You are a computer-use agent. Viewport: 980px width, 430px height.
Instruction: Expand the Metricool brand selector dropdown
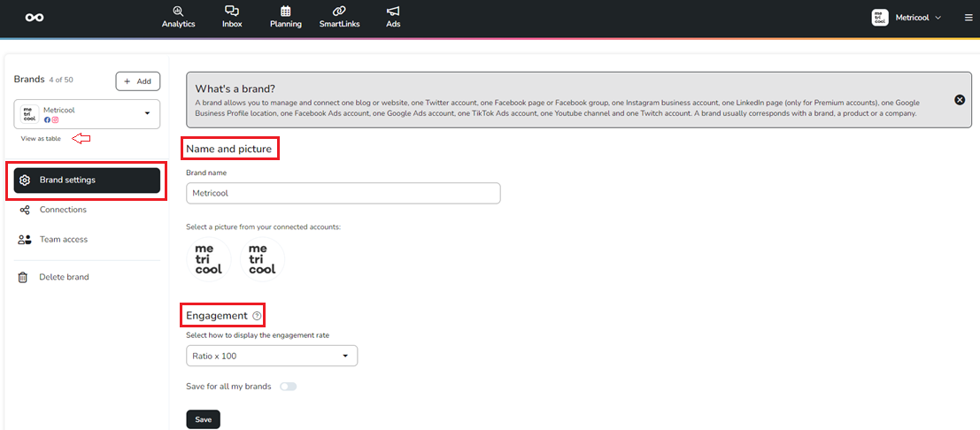pos(147,113)
